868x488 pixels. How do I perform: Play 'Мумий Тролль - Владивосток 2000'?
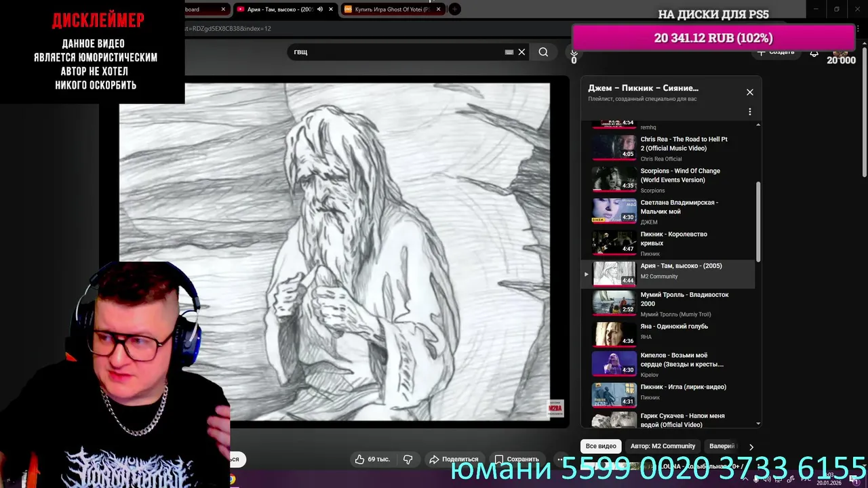[684, 299]
